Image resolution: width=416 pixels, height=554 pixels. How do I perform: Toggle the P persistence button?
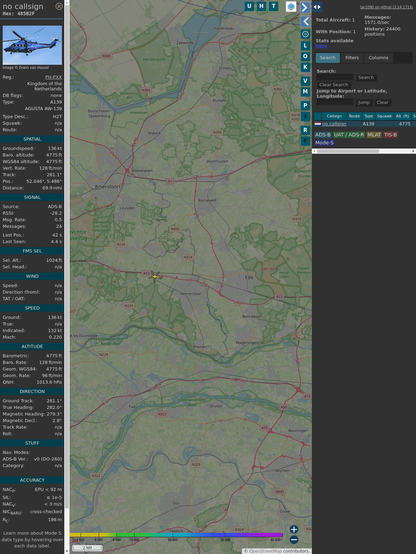pos(305,105)
